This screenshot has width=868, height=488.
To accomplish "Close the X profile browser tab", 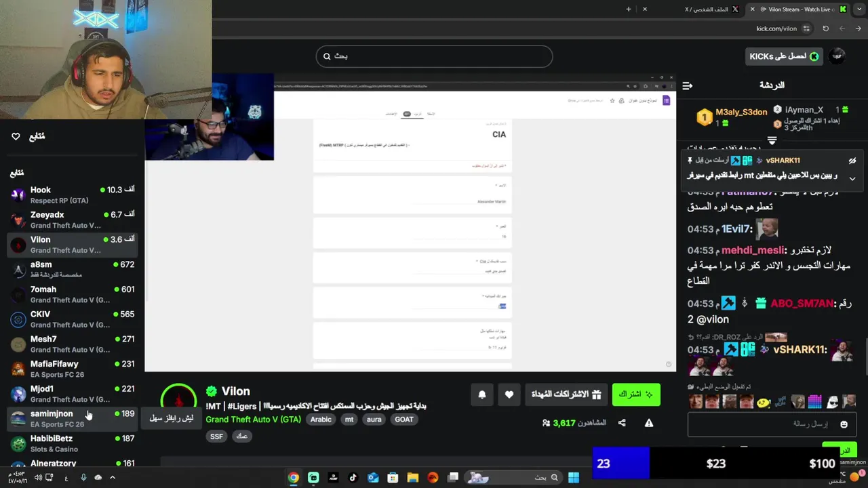I will coord(645,9).
